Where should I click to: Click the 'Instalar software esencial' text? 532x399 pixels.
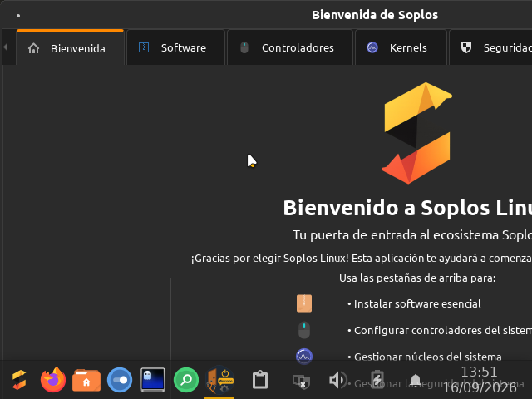[417, 303]
